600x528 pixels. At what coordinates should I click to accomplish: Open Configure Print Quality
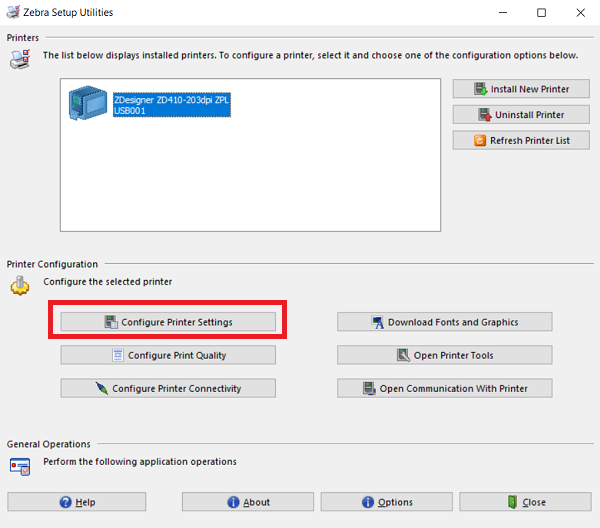pyautogui.click(x=168, y=355)
